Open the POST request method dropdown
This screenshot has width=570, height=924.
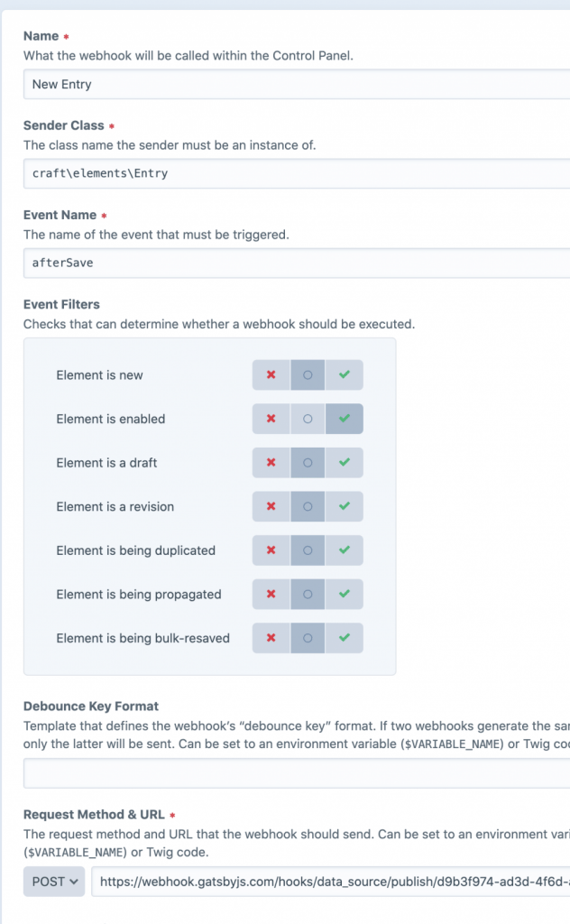click(54, 882)
